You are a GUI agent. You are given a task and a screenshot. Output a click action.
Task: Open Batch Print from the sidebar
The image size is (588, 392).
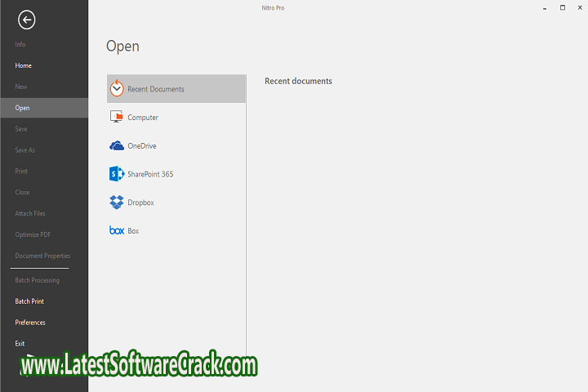click(29, 301)
